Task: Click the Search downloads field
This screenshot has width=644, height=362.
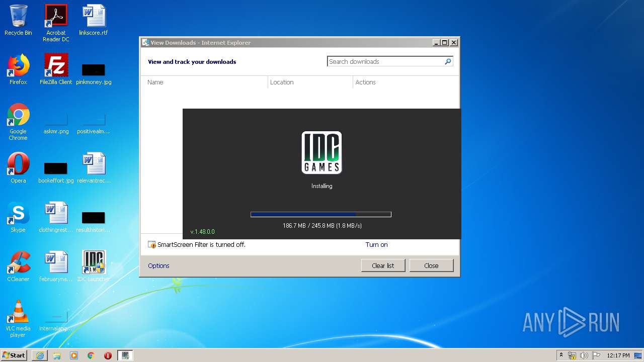Action: coord(385,61)
